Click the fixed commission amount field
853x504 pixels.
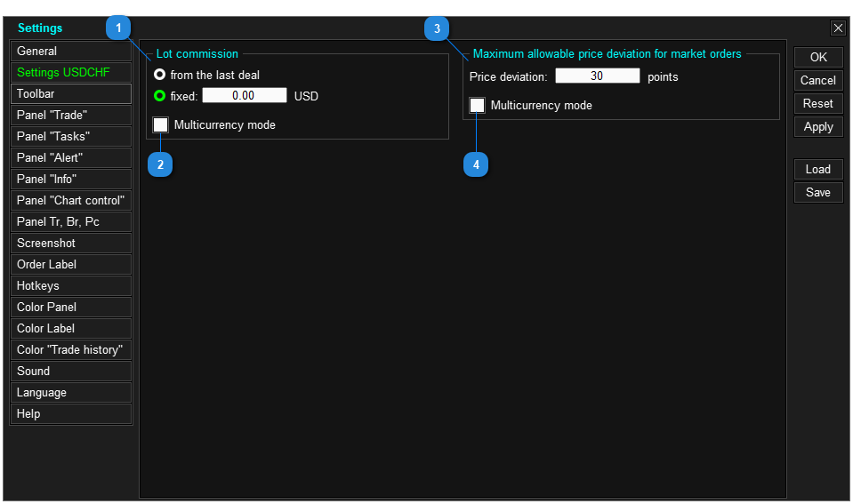pos(245,95)
